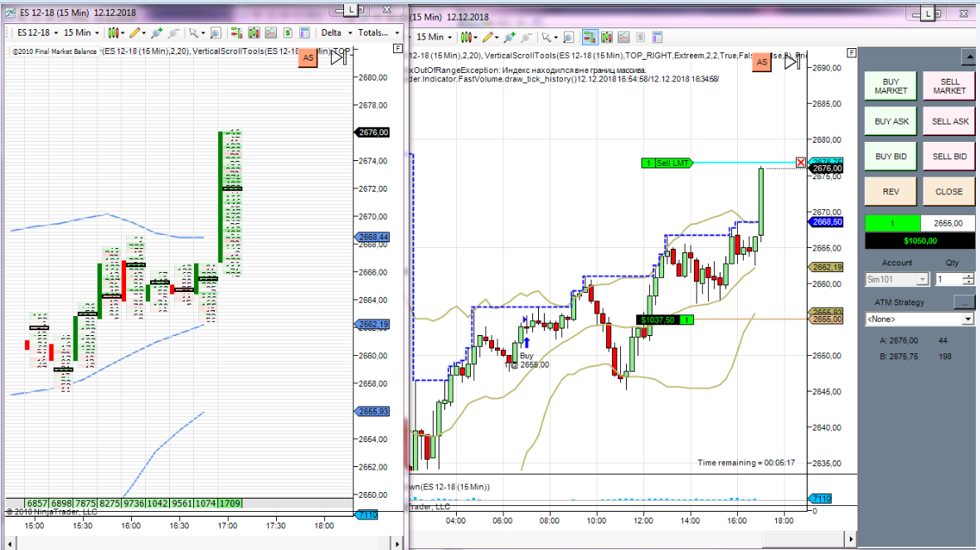Open indicators icon in right chart toolbar
Screen dimensions: 980x550
[x=623, y=37]
